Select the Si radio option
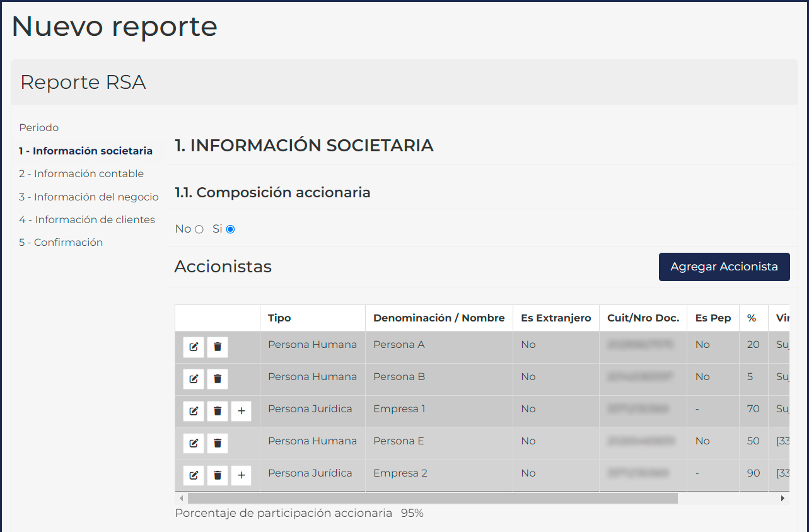 (230, 229)
